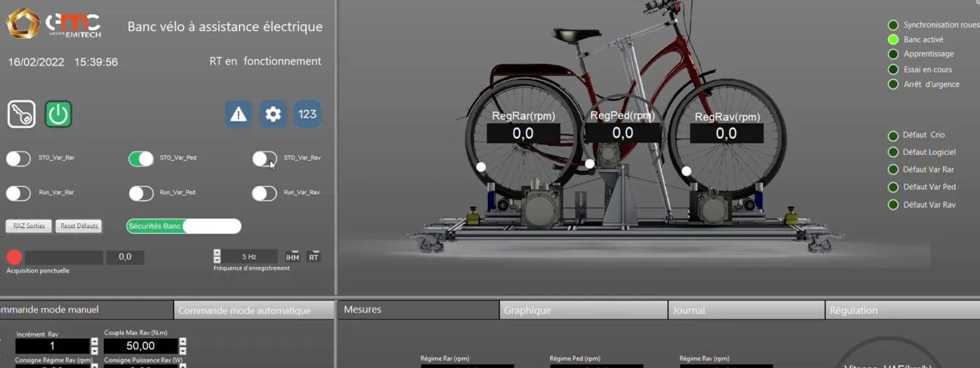Click the RegPed(rpm) value display

click(x=623, y=133)
